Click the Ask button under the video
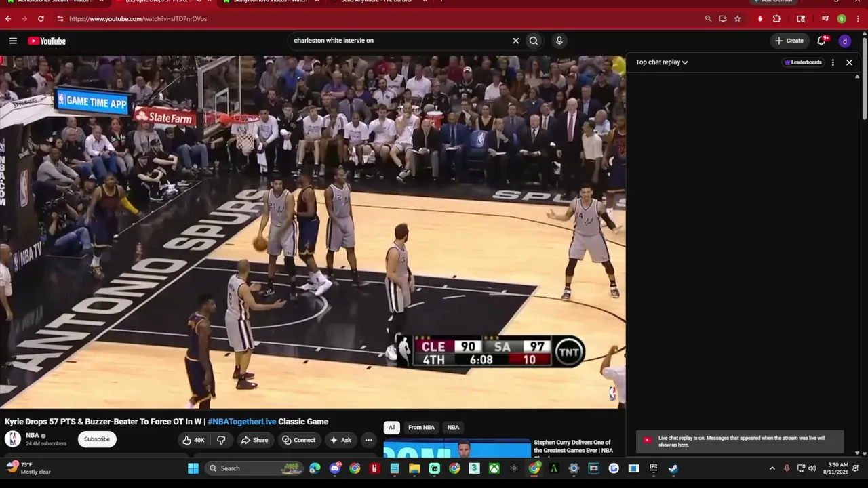The height and width of the screenshot is (488, 868). (340, 440)
